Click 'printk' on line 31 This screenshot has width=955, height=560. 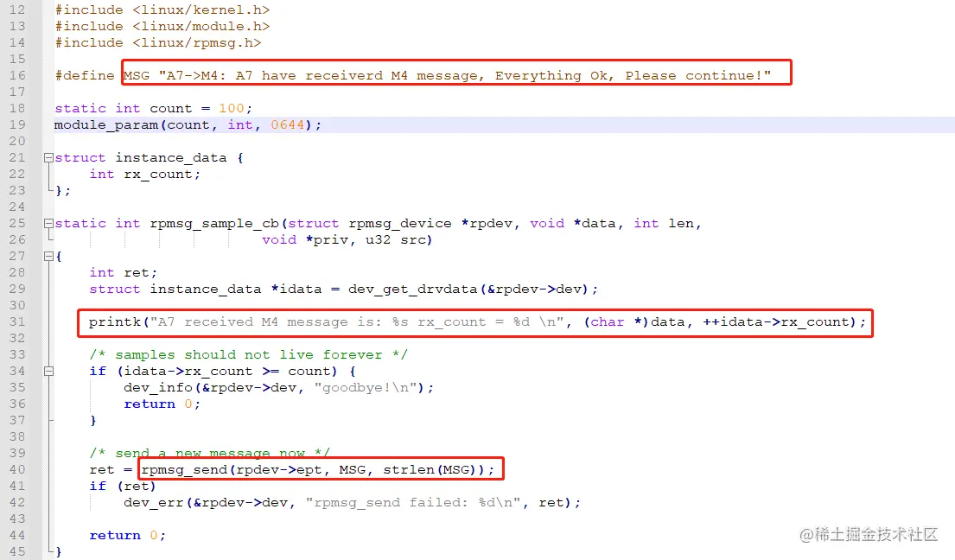click(x=114, y=322)
